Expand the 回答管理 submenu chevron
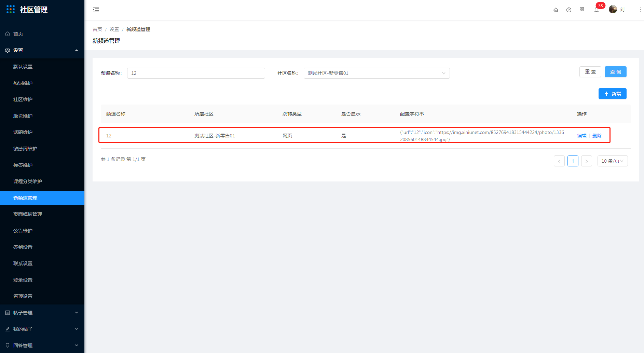Viewport: 644px width, 353px height. click(77, 345)
